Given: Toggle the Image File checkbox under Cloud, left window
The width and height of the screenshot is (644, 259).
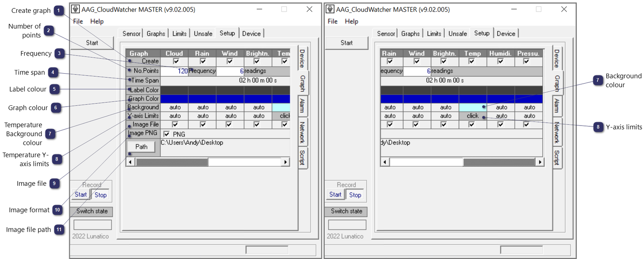Looking at the screenshot, I should pyautogui.click(x=175, y=124).
